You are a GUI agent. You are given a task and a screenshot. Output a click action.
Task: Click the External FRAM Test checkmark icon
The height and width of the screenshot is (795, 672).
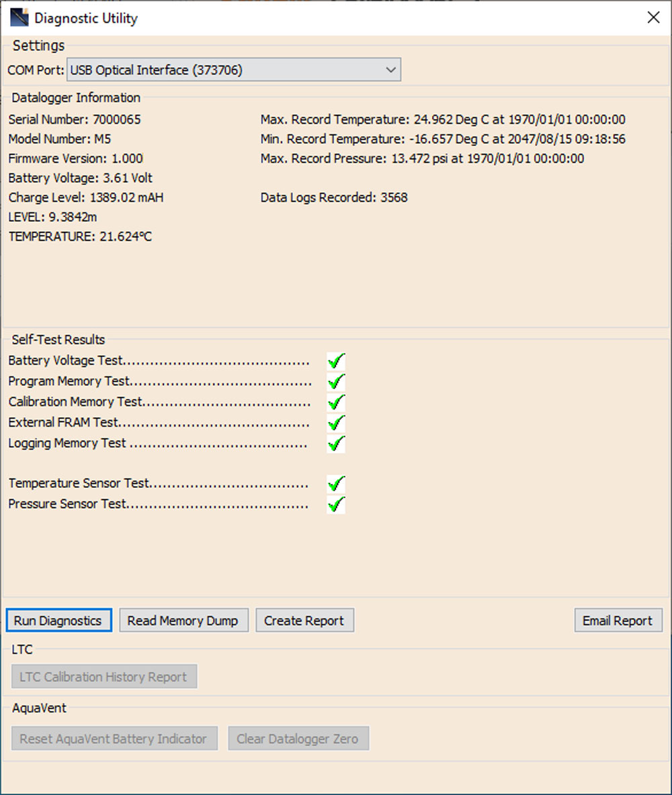[x=335, y=423]
